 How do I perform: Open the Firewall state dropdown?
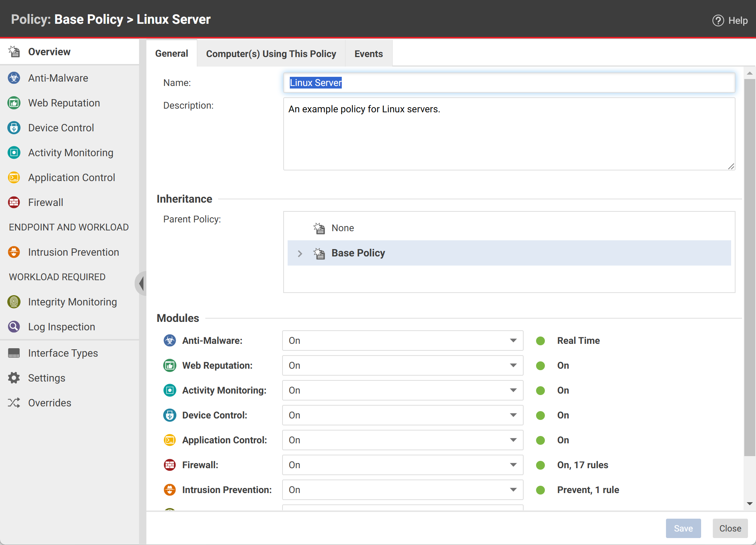pos(403,465)
